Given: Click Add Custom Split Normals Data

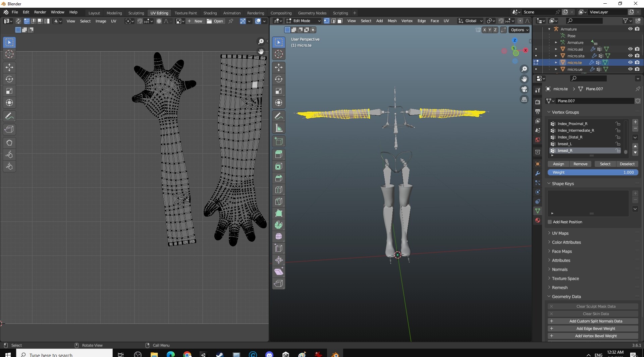Looking at the screenshot, I should 593,321.
